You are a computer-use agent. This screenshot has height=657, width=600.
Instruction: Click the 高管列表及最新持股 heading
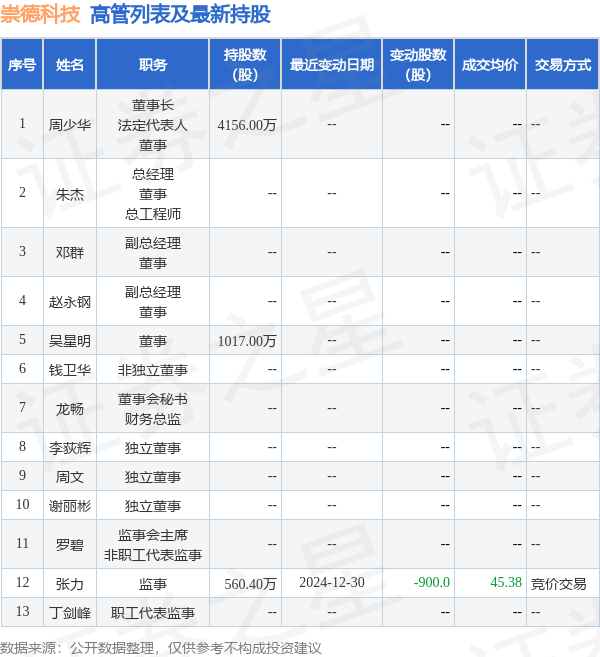(180, 14)
